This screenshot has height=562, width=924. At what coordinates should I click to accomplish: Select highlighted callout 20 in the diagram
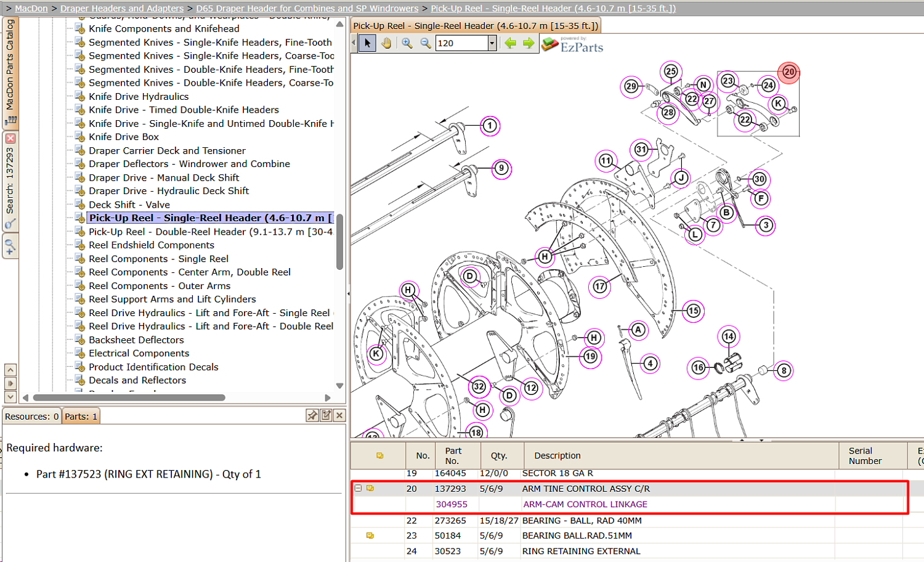pos(789,73)
